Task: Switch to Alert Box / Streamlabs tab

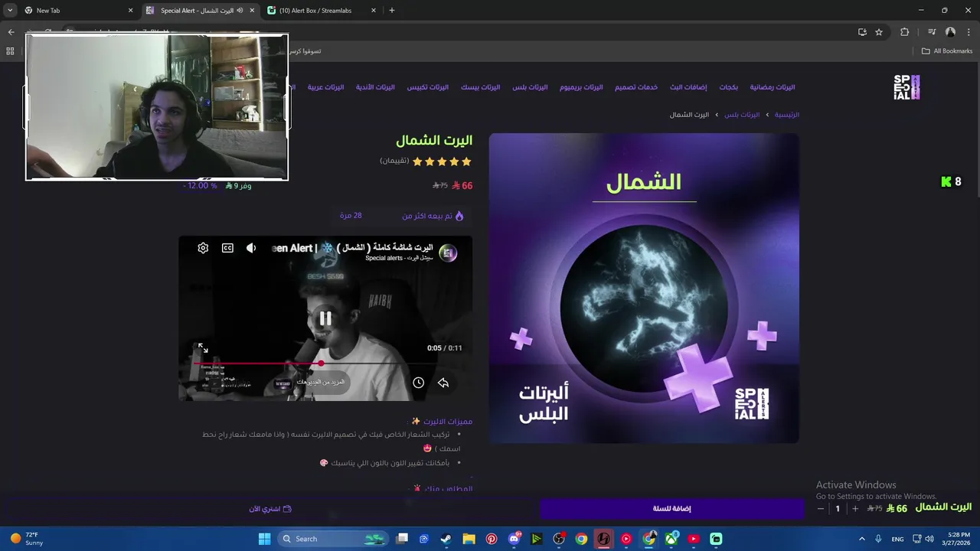Action: (320, 11)
